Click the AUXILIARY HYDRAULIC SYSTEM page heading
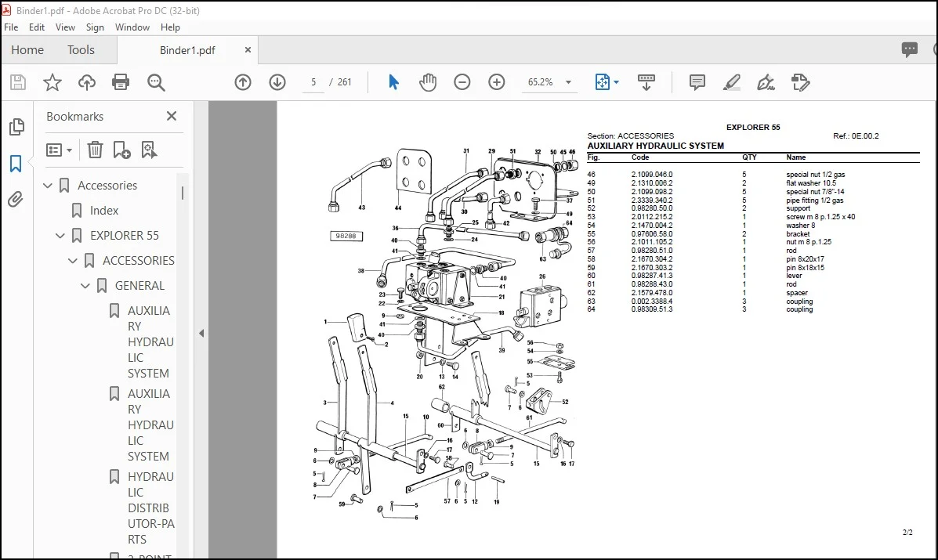 [656, 146]
